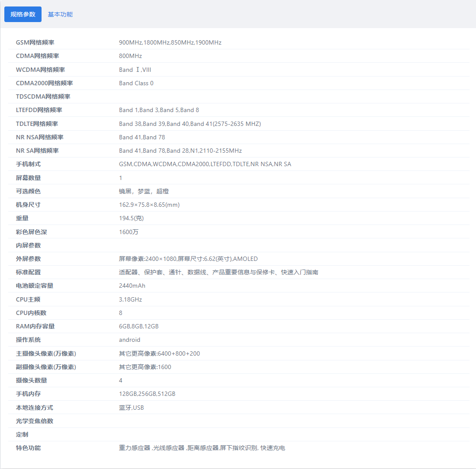Select the 外屏参数 screen specs value
The height and width of the screenshot is (469, 476).
(188, 259)
